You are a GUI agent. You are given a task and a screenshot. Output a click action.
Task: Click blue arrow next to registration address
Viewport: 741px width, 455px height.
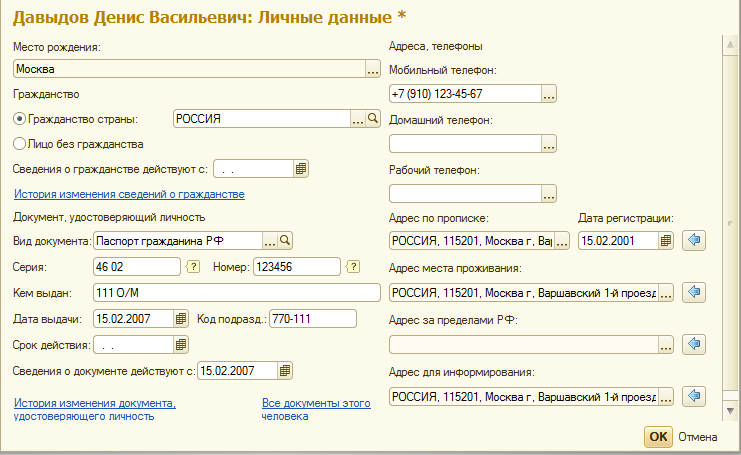pyautogui.click(x=697, y=241)
